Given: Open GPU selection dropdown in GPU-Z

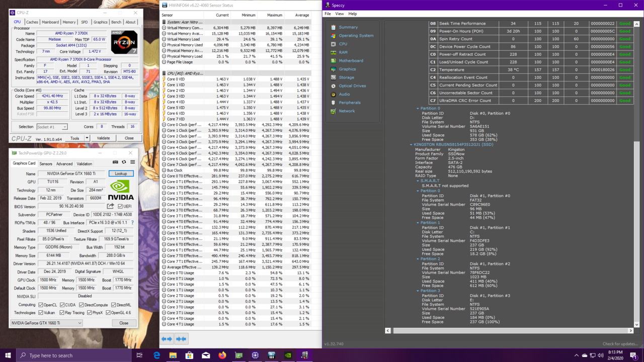Looking at the screenshot, I should tap(46, 323).
